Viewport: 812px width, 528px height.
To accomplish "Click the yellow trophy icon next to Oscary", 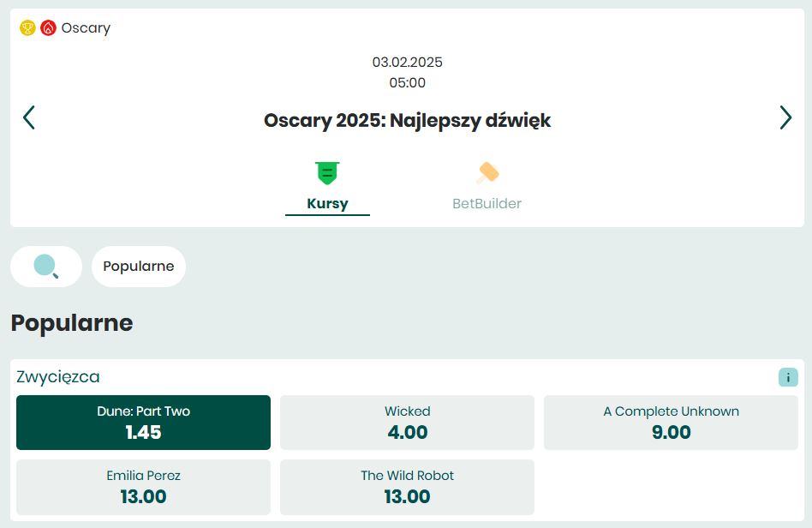I will (x=27, y=27).
